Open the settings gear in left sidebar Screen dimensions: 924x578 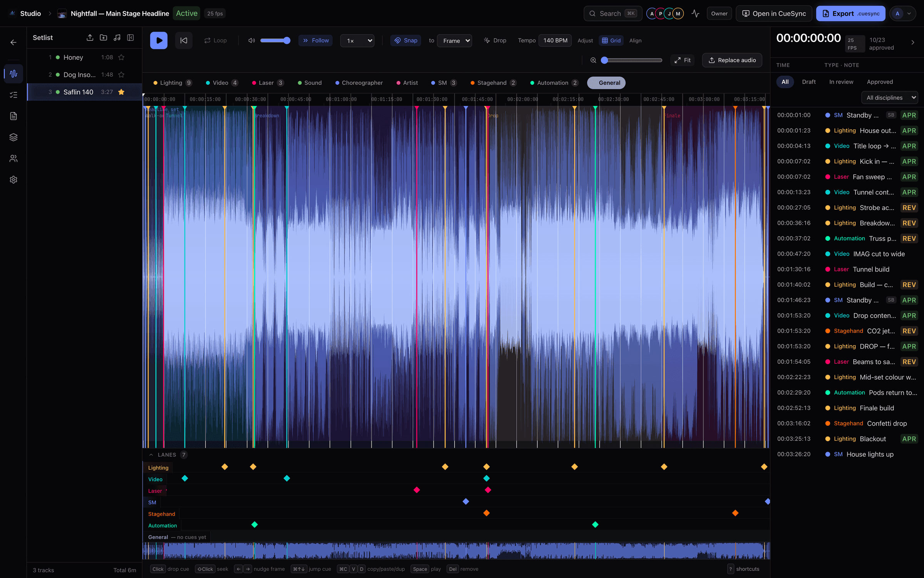click(13, 180)
